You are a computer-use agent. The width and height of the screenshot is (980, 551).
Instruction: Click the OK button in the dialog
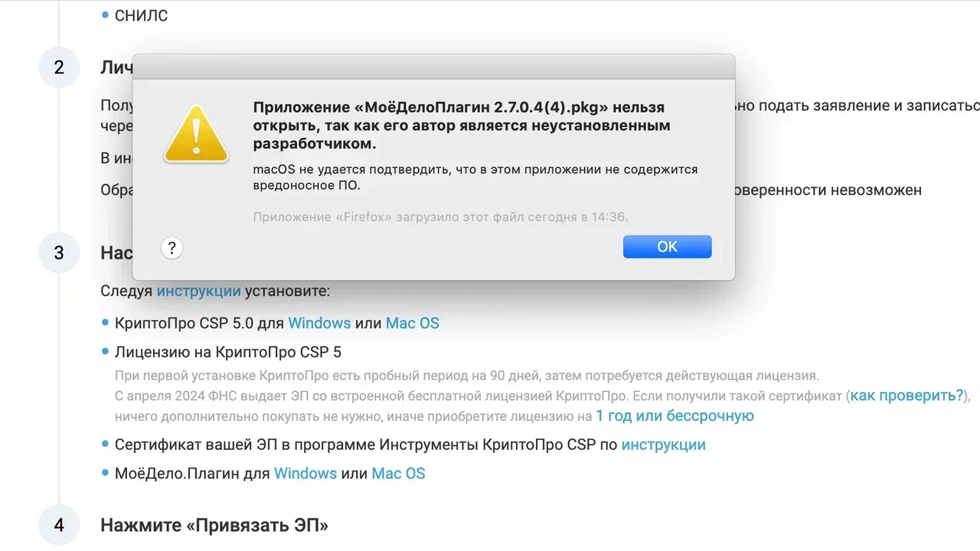pyautogui.click(x=667, y=246)
